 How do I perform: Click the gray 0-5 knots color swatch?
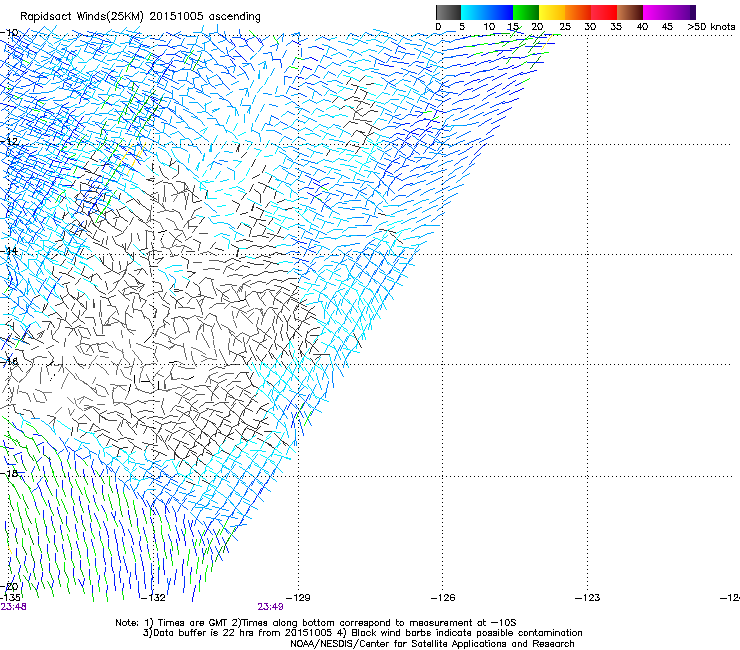pos(448,12)
